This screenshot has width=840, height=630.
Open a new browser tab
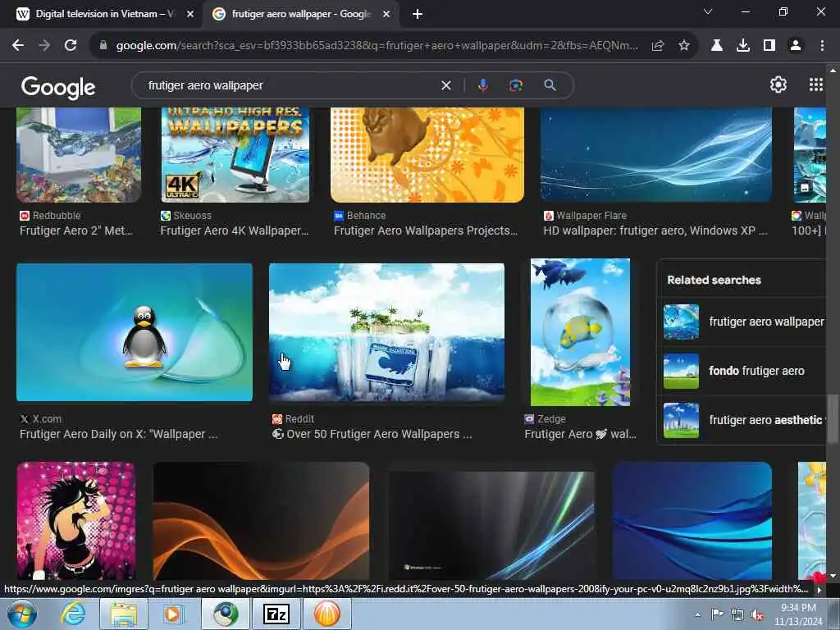coord(418,15)
